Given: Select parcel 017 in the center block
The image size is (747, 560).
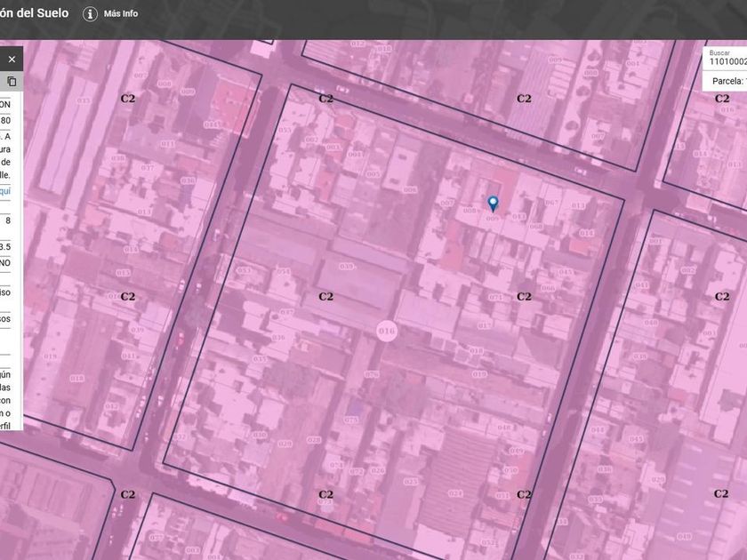Looking at the screenshot, I should [x=484, y=325].
